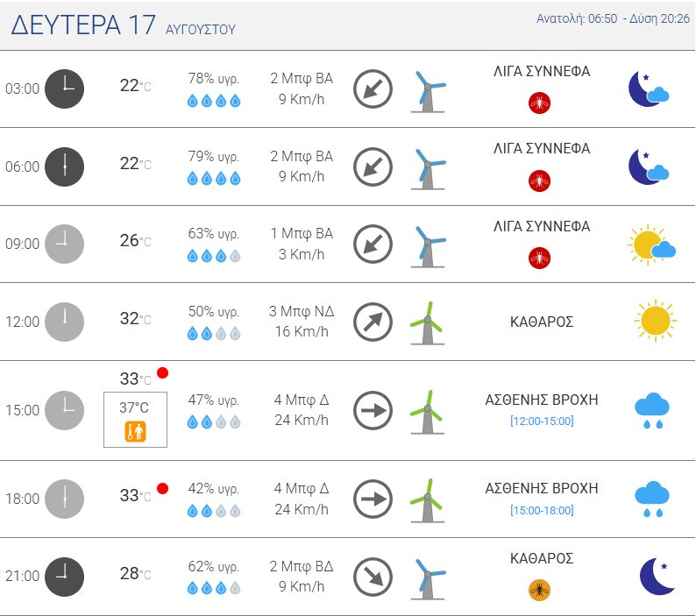
Task: Click the eastward wind arrow at 15:00
Action: click(x=373, y=410)
